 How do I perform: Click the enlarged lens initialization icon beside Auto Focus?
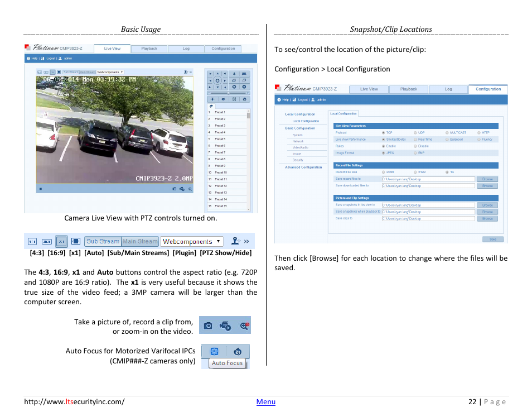238,351
